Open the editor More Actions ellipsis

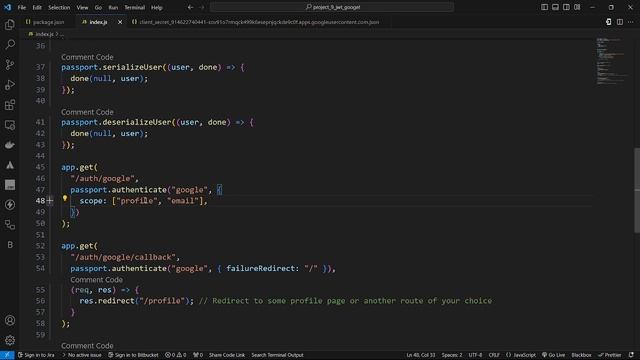click(631, 22)
